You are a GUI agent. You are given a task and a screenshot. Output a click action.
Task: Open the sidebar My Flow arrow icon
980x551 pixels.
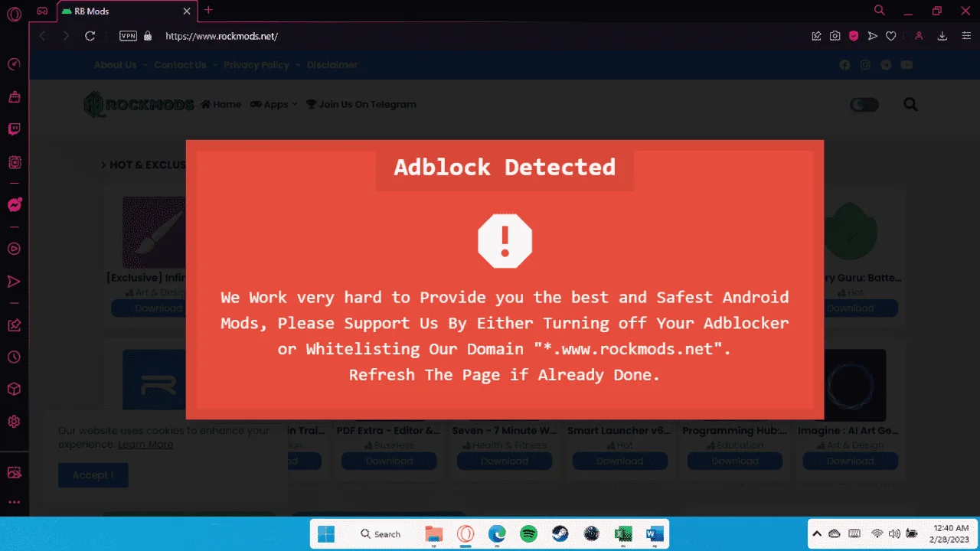click(14, 281)
